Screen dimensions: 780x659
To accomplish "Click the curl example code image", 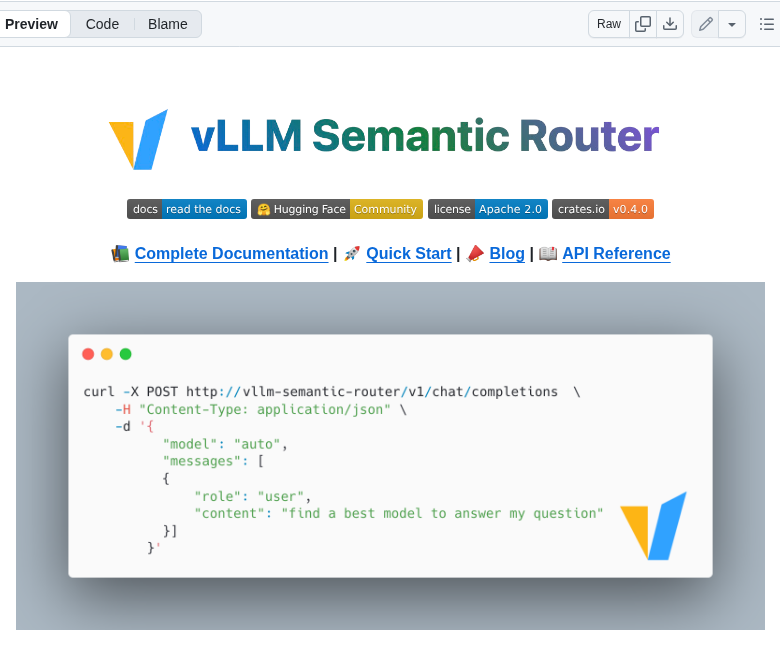I will 390,456.
